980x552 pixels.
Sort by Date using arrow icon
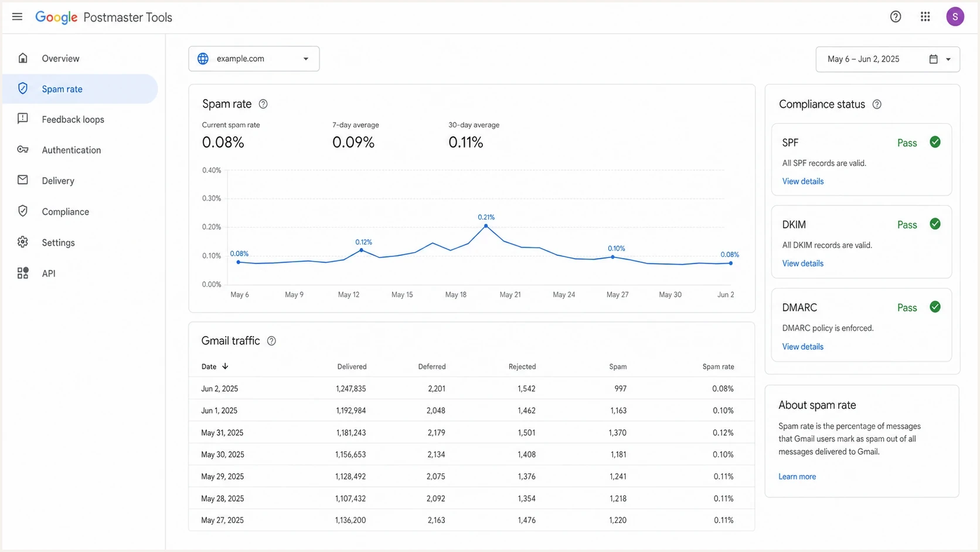(225, 366)
